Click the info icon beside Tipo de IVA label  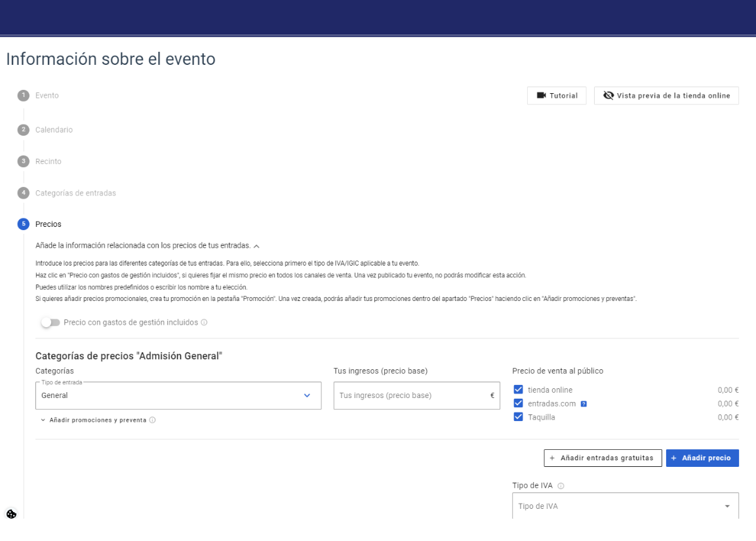(561, 486)
